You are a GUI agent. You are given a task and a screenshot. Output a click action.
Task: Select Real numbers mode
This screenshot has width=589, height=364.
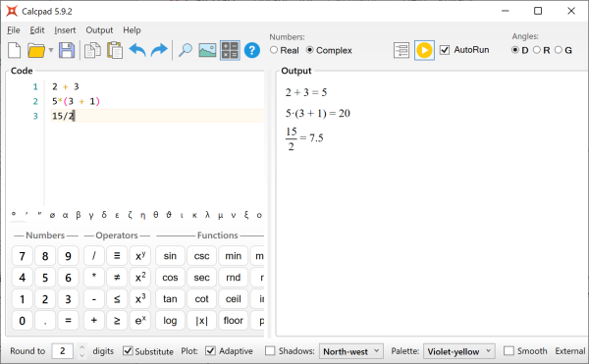pyautogui.click(x=274, y=50)
